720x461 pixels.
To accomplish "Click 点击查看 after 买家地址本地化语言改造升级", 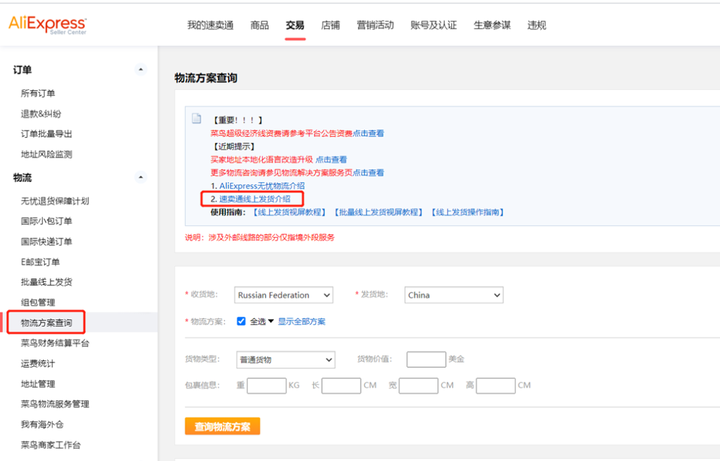I will (x=332, y=159).
